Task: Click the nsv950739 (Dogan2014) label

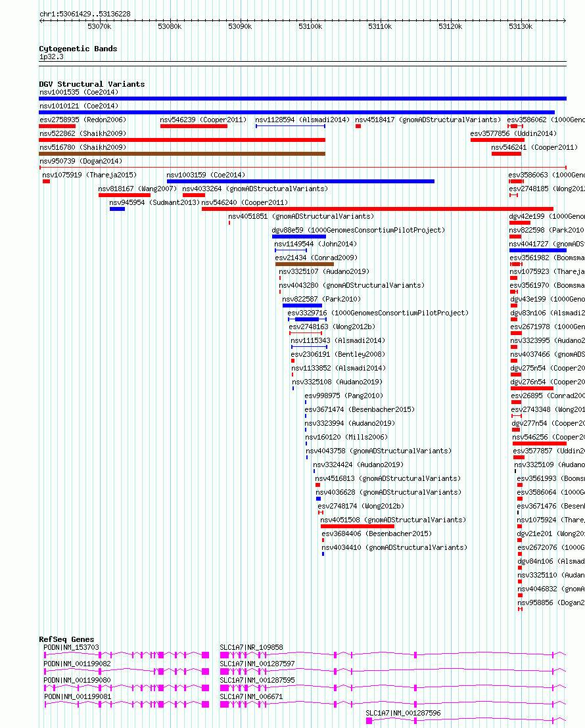Action: click(x=81, y=162)
